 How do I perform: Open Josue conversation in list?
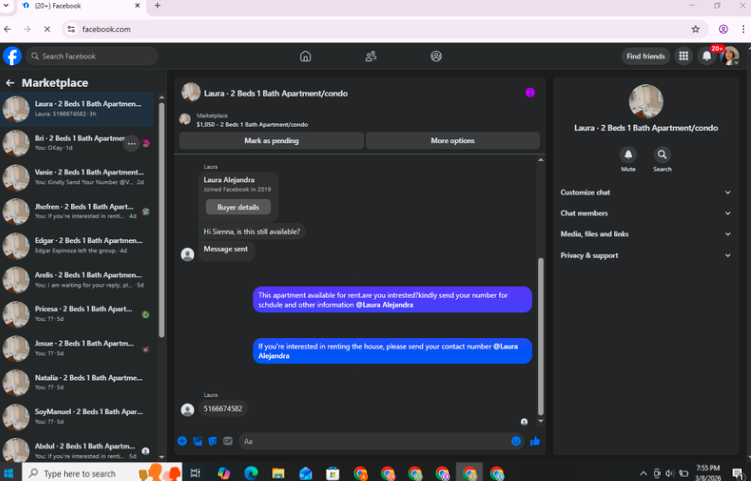coord(78,349)
